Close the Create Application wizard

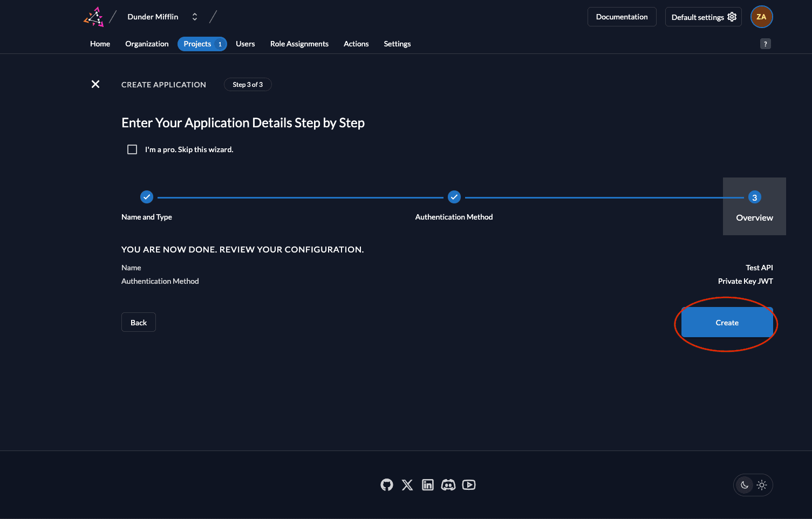pyautogui.click(x=95, y=84)
